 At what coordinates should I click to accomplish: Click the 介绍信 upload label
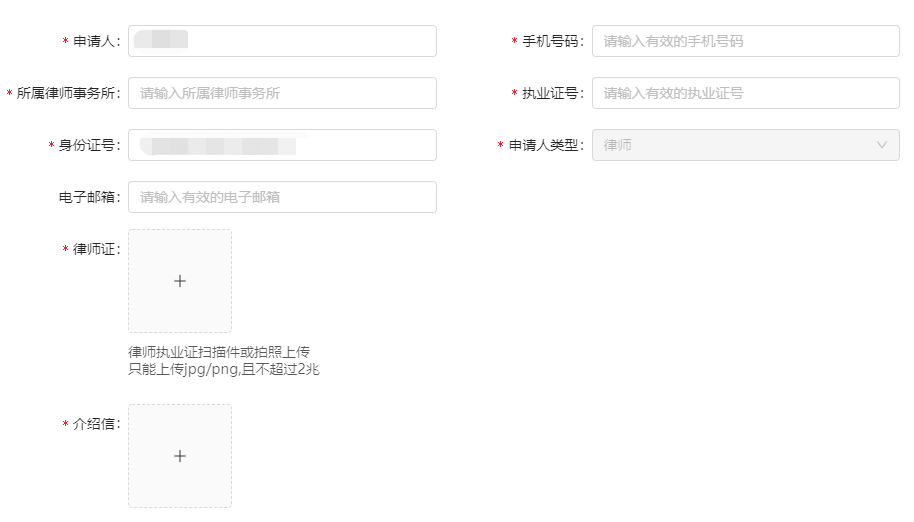click(x=96, y=424)
